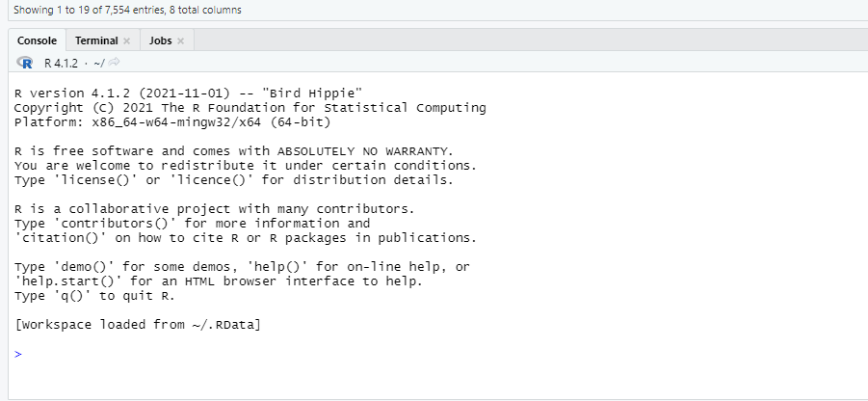Click the '[Workspace loaded from ~/.RData]' line

coord(138,325)
